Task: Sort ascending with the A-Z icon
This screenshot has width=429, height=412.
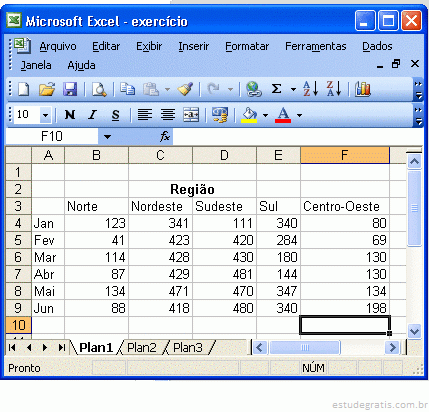Action: (x=310, y=89)
